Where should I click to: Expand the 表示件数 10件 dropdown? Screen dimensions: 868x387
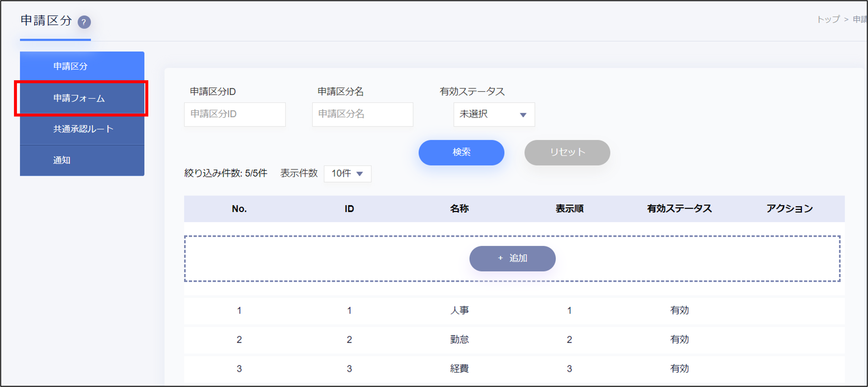347,174
